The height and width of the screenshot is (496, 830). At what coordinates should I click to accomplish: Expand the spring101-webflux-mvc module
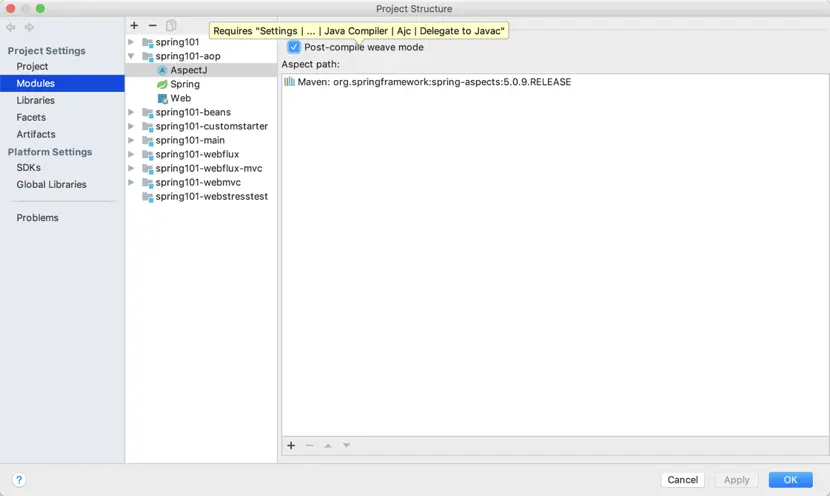[131, 168]
